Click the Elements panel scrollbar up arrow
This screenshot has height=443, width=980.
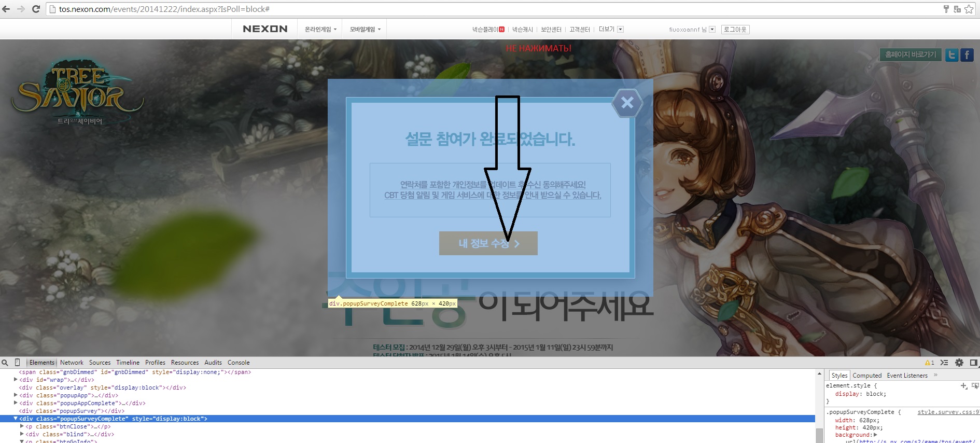click(x=819, y=373)
